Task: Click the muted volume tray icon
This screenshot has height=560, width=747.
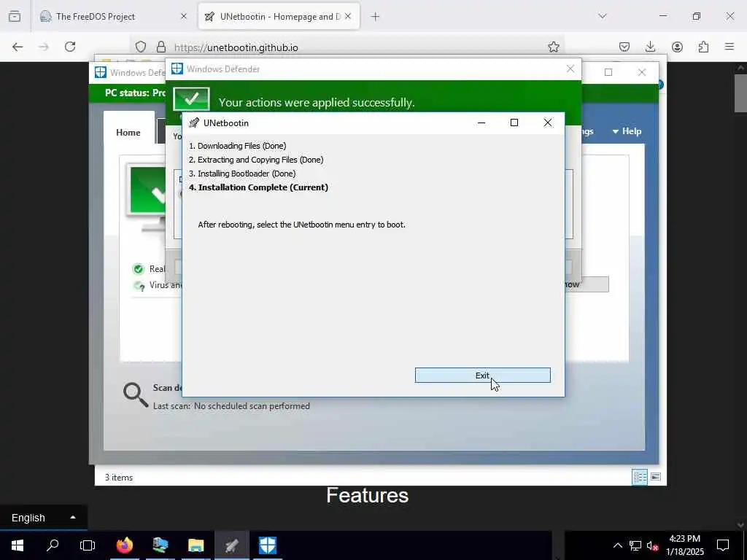Action: click(653, 545)
